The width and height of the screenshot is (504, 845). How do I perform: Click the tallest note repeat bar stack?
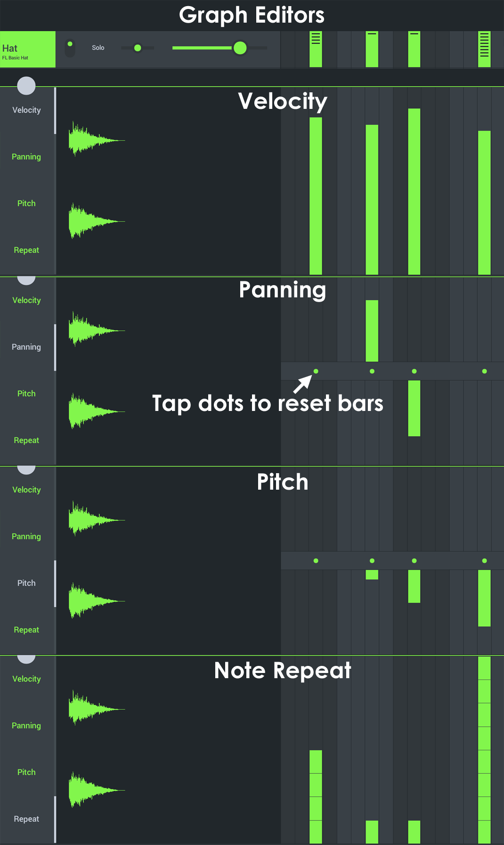[x=484, y=749]
